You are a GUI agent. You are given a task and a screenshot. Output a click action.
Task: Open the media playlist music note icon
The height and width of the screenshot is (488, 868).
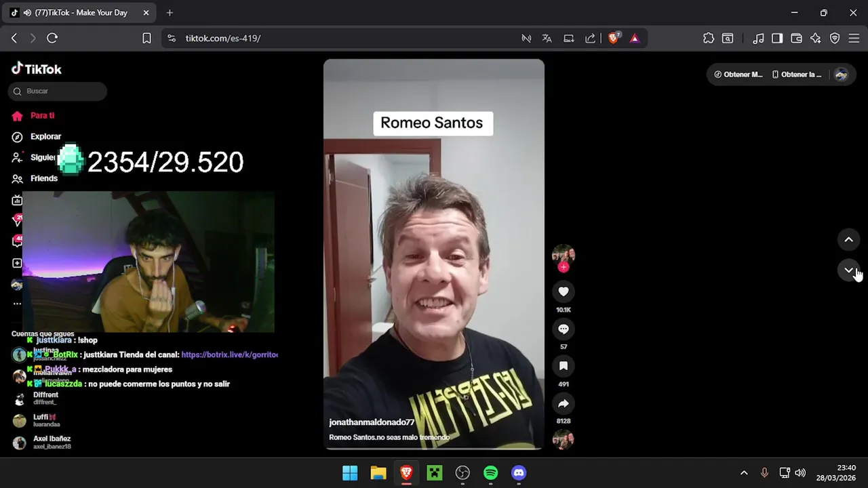759,38
